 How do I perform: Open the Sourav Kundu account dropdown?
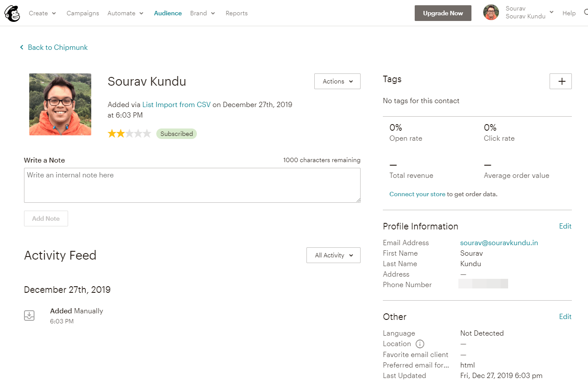point(530,12)
